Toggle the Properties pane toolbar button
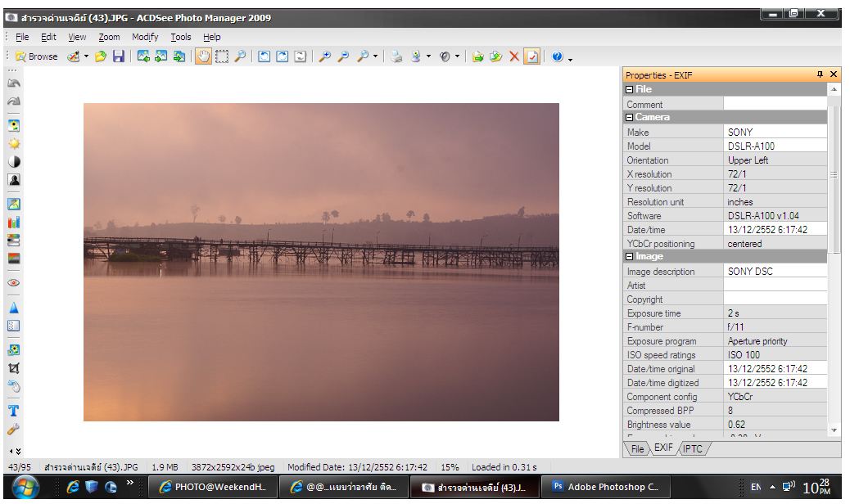850x504 pixels. [x=532, y=56]
